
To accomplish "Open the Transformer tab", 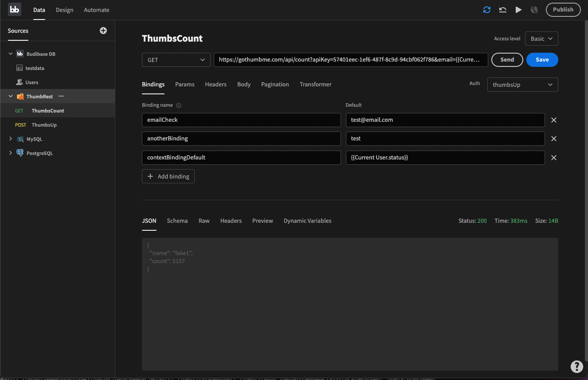I will pyautogui.click(x=315, y=84).
